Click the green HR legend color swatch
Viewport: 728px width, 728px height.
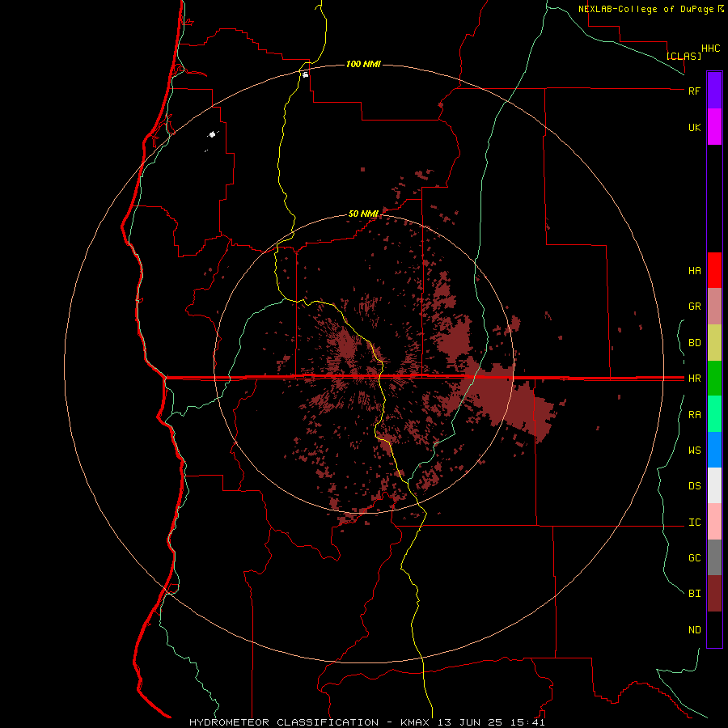coord(714,379)
